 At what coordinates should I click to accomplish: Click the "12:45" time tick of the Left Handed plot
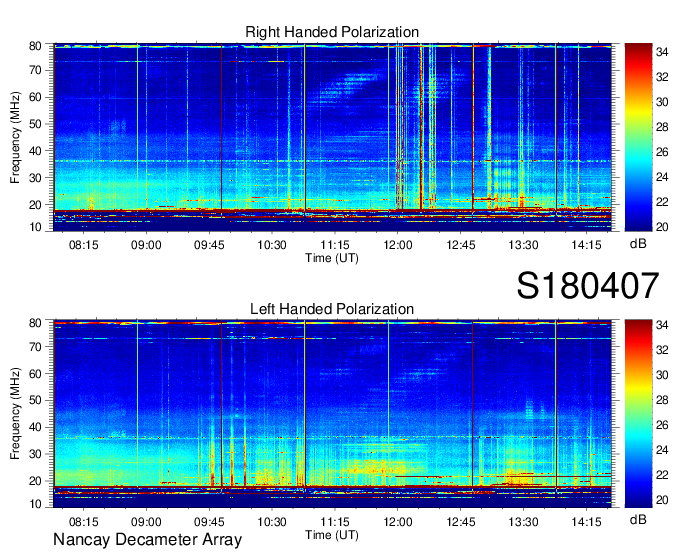461,521
